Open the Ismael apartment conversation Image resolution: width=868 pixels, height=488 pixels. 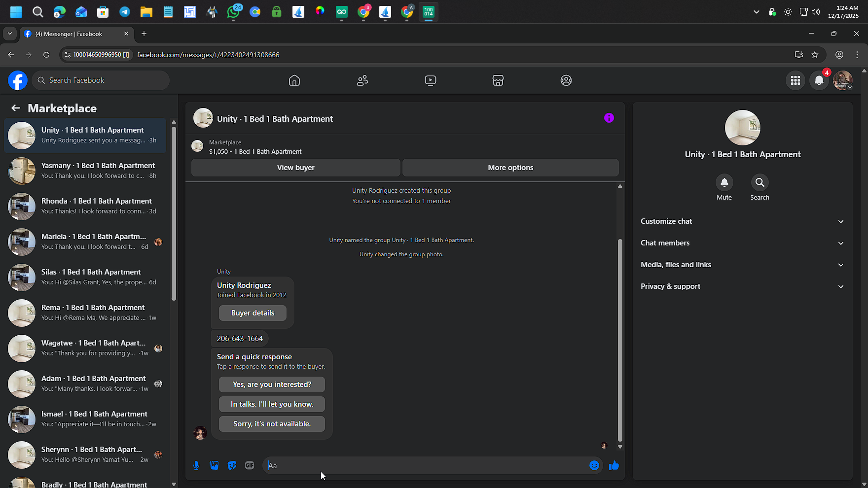[x=85, y=419]
